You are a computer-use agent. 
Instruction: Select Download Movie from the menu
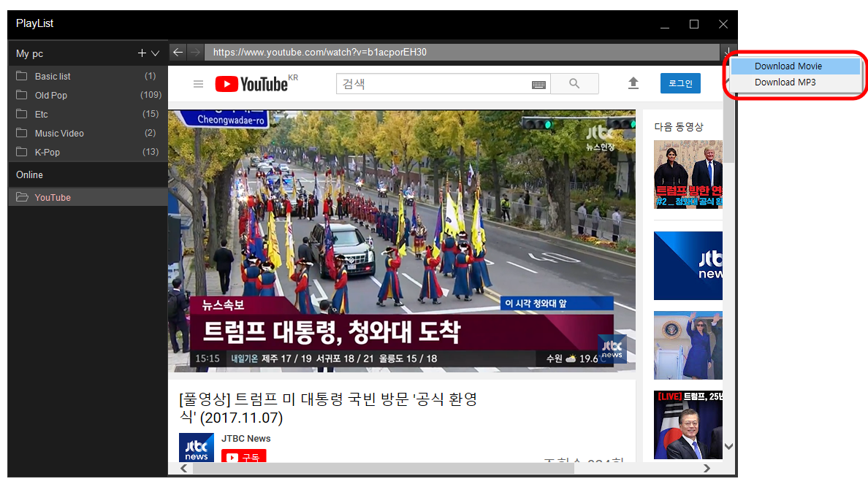[788, 66]
